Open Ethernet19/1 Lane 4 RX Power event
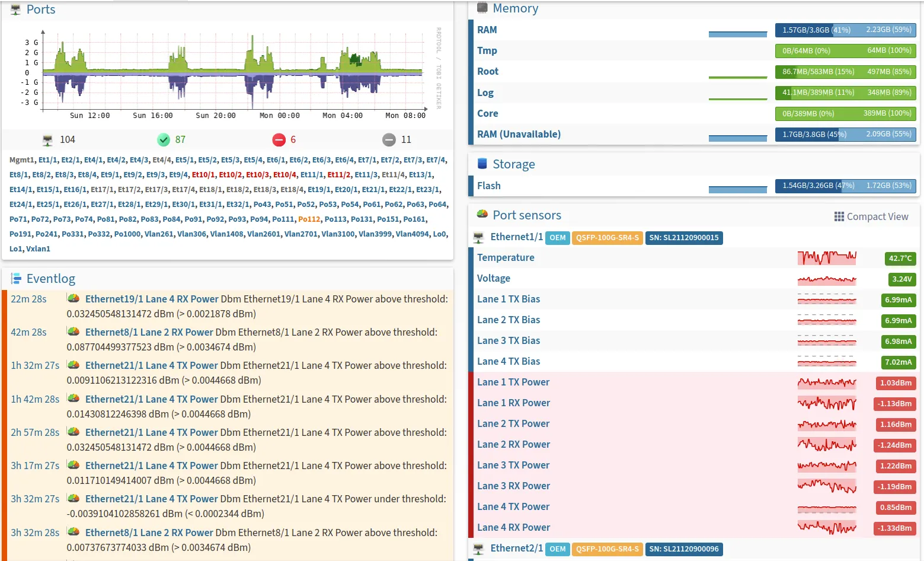924x561 pixels. (152, 299)
